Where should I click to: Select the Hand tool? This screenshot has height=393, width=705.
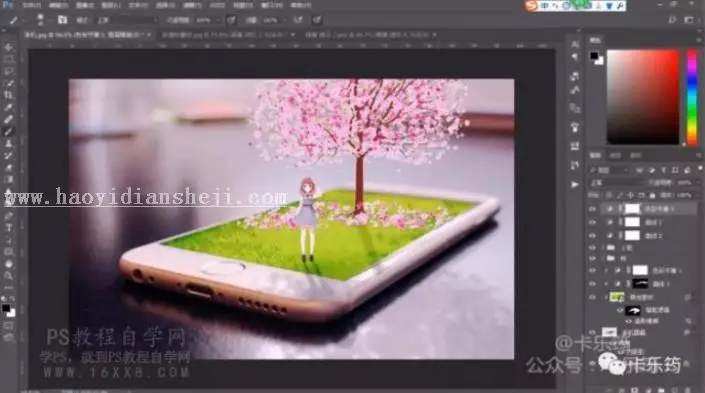9,264
